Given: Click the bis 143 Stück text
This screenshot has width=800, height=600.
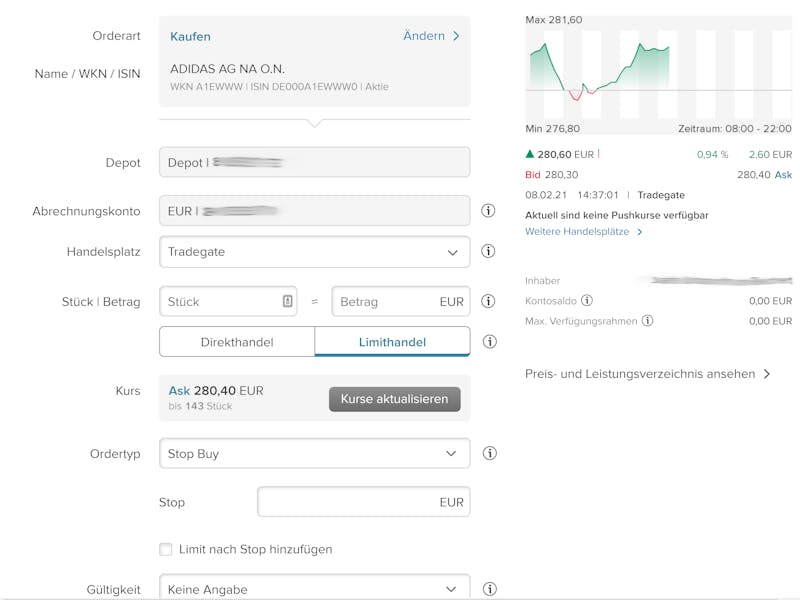Looking at the screenshot, I should pos(200,406).
